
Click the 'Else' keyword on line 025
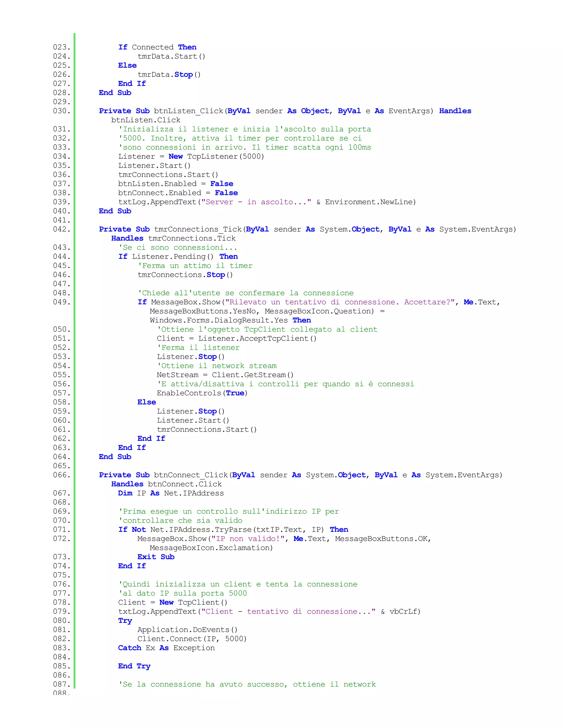[x=127, y=65]
